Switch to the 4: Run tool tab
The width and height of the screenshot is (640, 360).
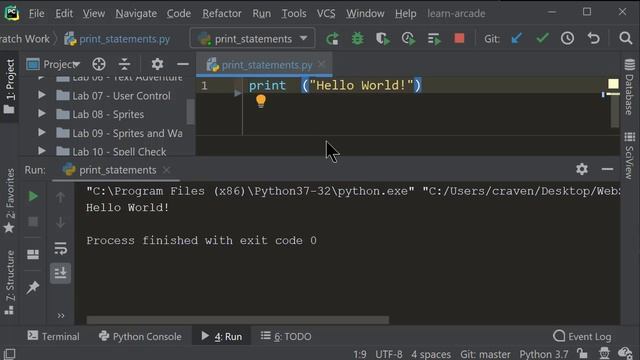click(x=222, y=336)
